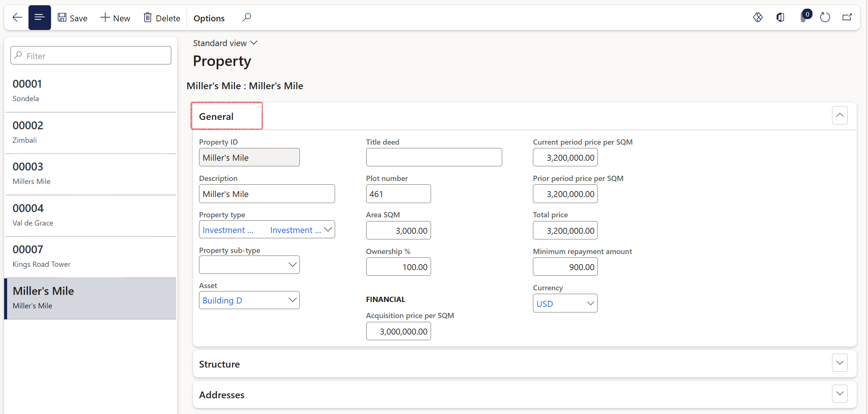Expand the Structure section
The image size is (868, 414).
pos(840,363)
